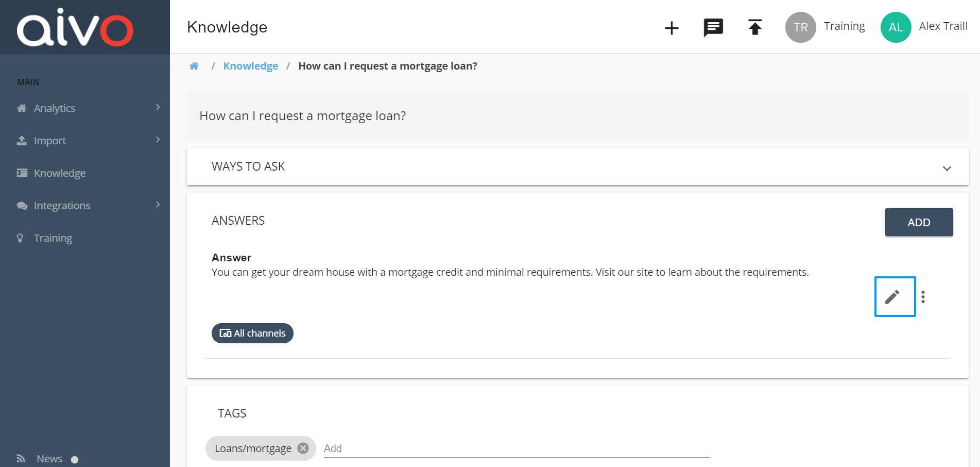980x467 pixels.
Task: Open the chat message icon
Action: [x=713, y=27]
